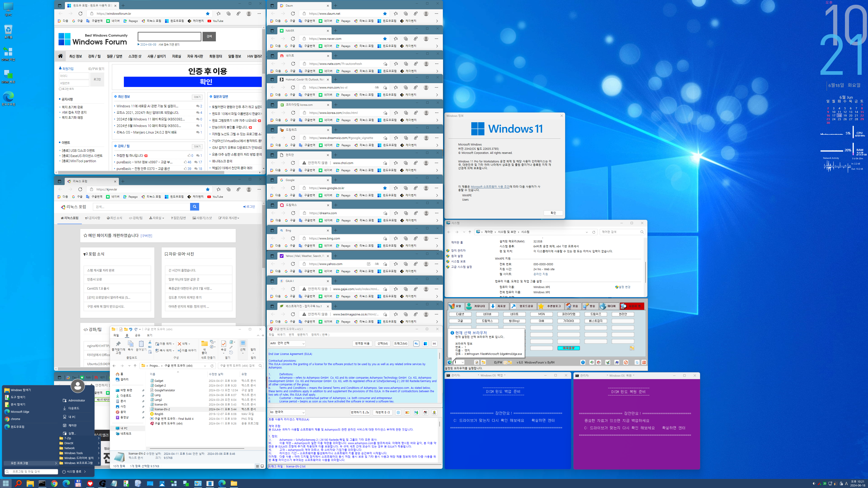The image size is (868, 488).
Task: Click the ini button in translator toolbar
Action: [x=434, y=343]
